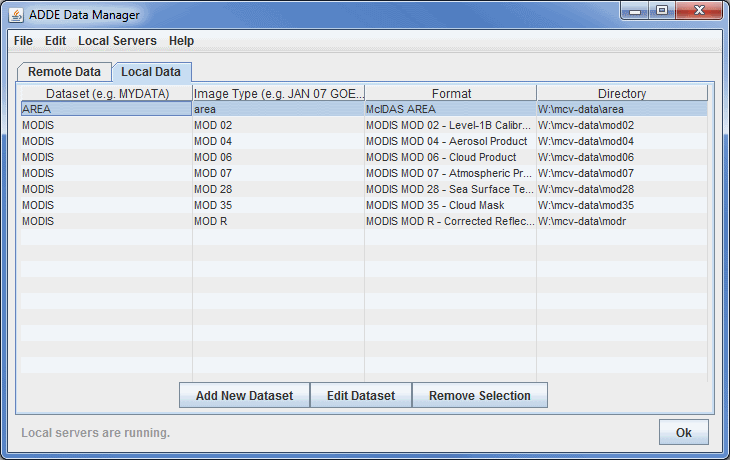The image size is (730, 460).
Task: Select the MODIS dataset cell in MOD 35 row
Action: pos(107,205)
